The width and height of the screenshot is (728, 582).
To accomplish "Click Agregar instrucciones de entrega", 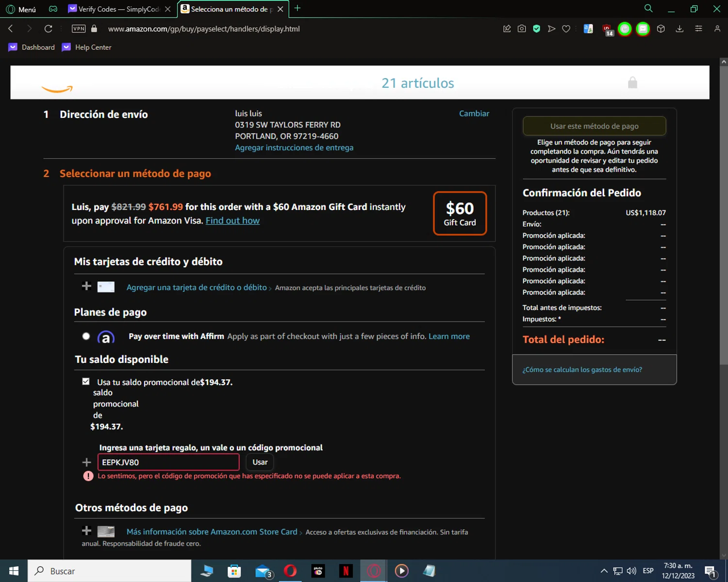I will click(x=294, y=147).
